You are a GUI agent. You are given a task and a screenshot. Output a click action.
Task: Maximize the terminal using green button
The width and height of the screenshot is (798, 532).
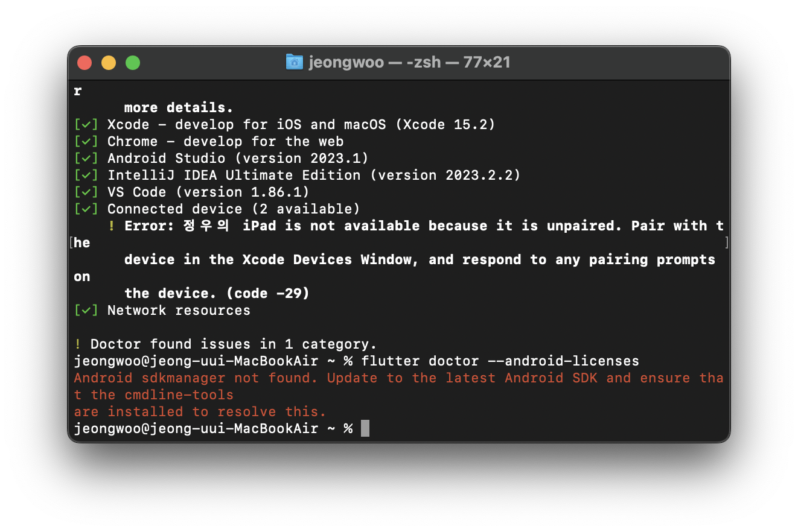(133, 62)
